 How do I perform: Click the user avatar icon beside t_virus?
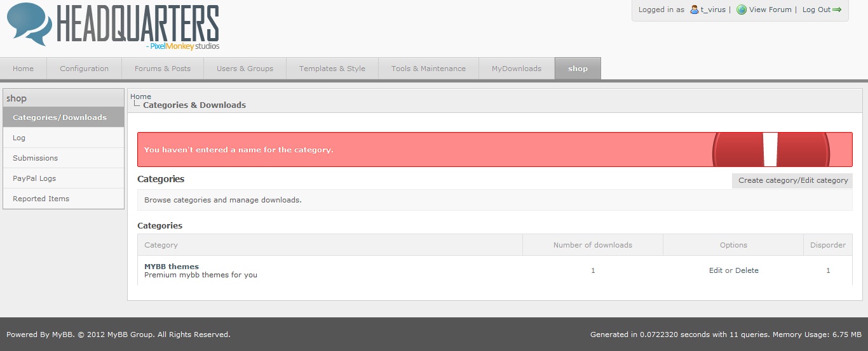pos(694,10)
